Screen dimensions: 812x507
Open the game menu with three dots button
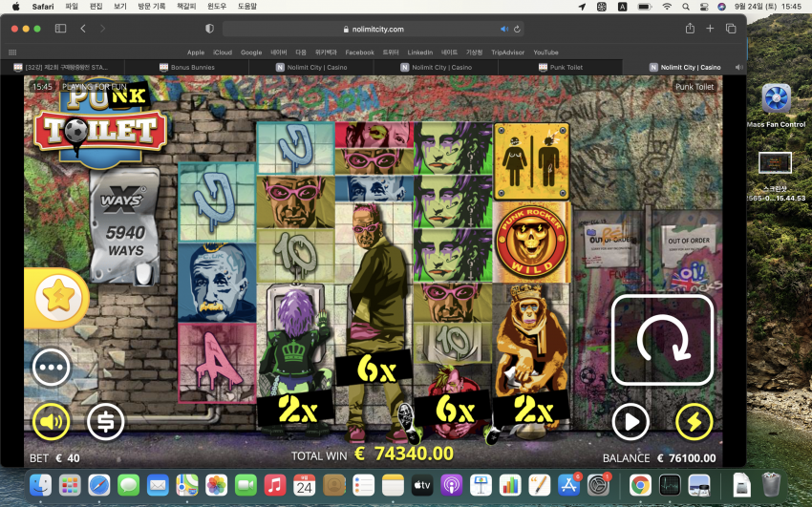52,368
